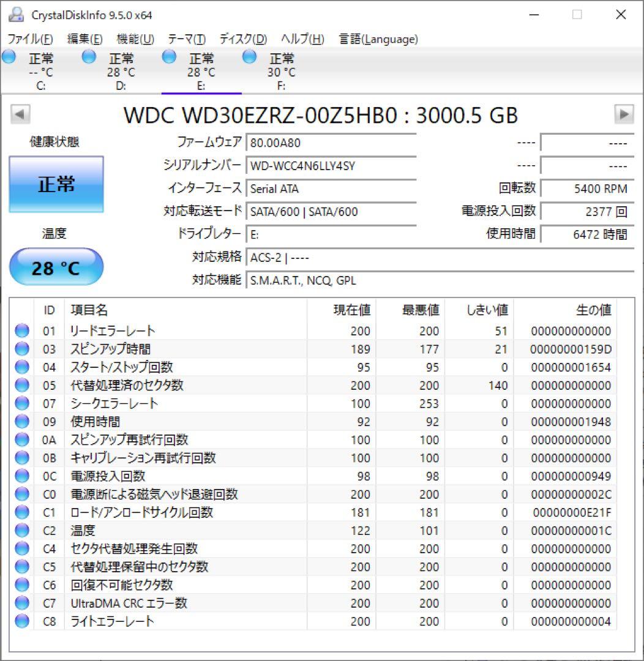Click the standard field ACS-2 | ----

click(440, 257)
